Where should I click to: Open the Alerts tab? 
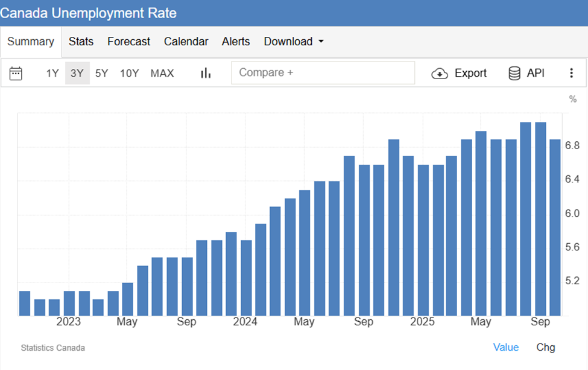point(236,42)
